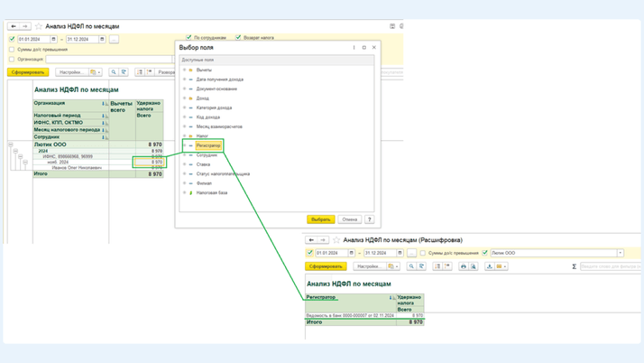Open the organization dropdown showing Лютик ООО

(x=620, y=253)
